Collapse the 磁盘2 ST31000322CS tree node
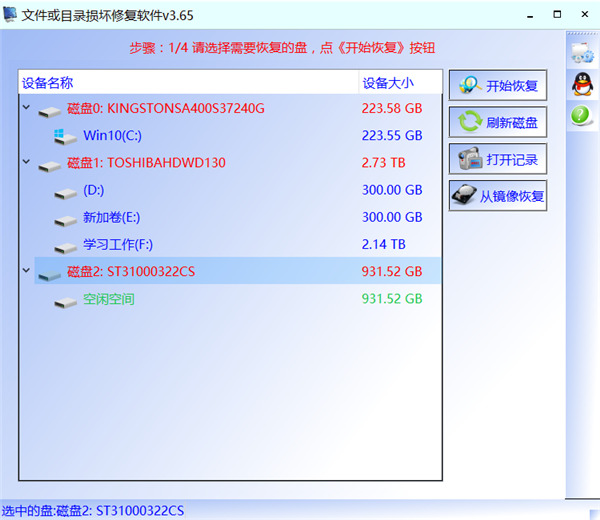The width and height of the screenshot is (600, 520). 26,270
